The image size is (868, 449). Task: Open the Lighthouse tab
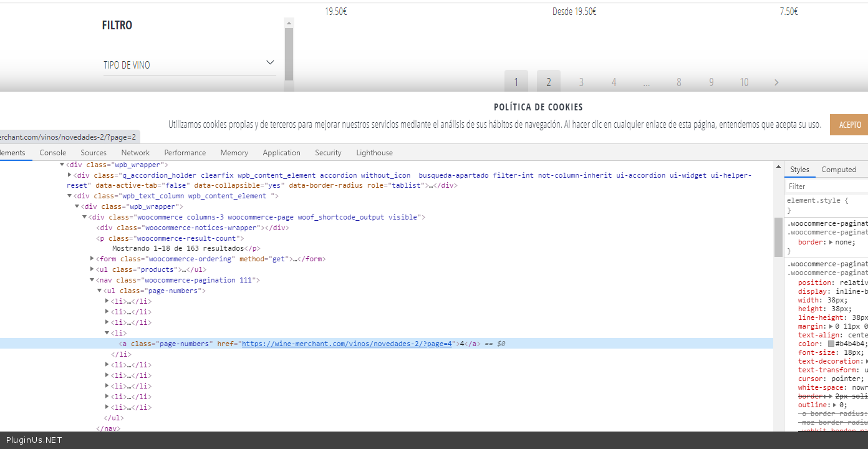374,153
